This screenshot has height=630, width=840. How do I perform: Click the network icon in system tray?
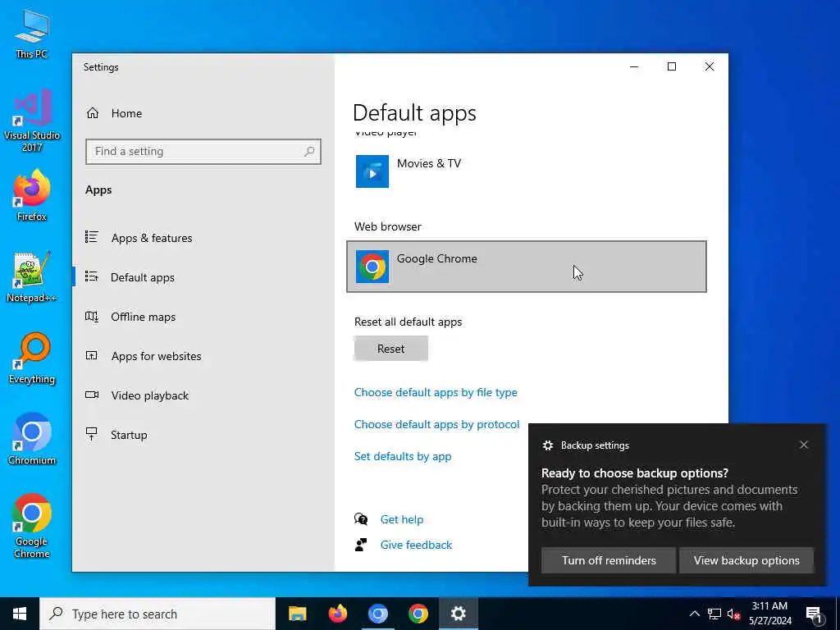pyautogui.click(x=714, y=614)
